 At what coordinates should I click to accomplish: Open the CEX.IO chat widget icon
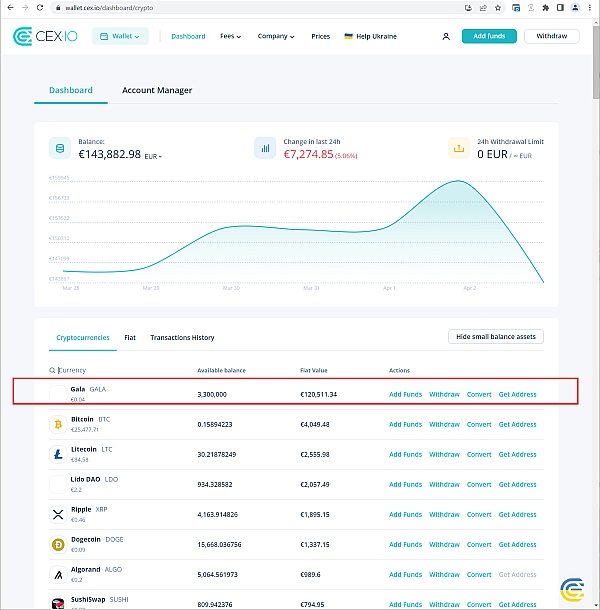[572, 590]
